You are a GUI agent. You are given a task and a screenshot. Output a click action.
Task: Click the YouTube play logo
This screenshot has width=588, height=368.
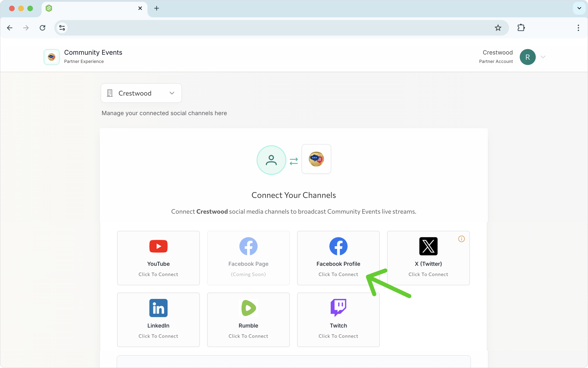click(158, 246)
